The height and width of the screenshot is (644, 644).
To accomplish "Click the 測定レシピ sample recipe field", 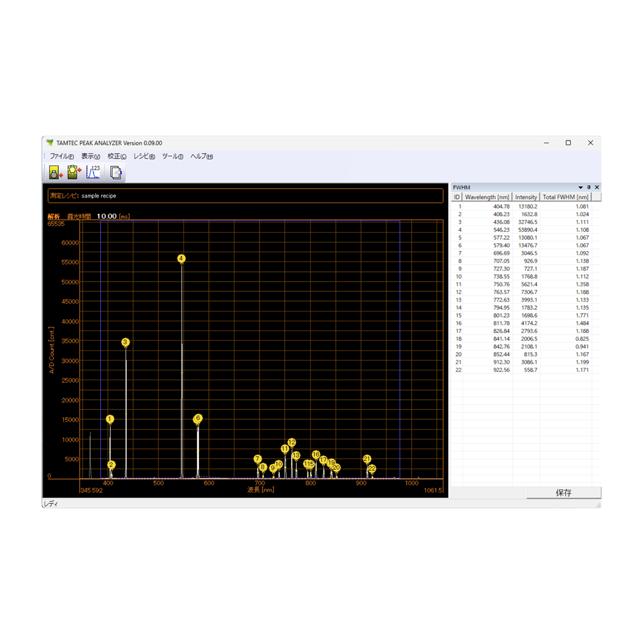I will (245, 196).
